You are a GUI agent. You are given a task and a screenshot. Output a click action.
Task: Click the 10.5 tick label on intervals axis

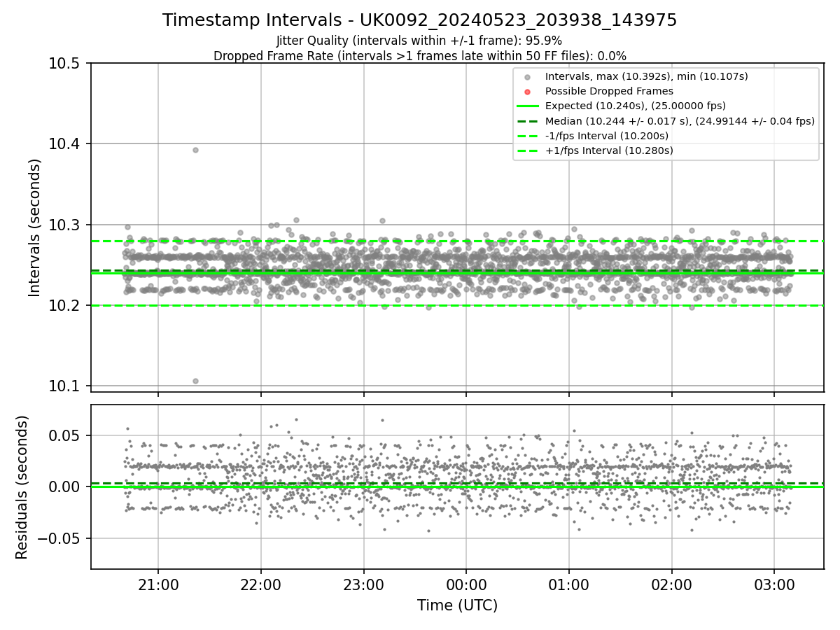coord(66,64)
